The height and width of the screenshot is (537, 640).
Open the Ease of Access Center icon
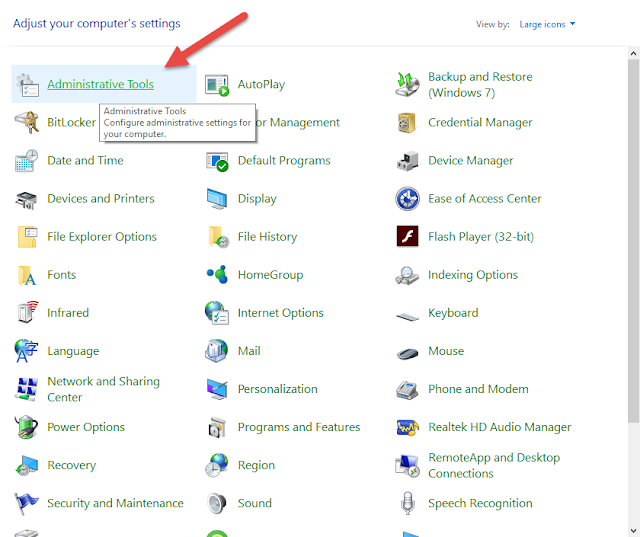(x=407, y=199)
